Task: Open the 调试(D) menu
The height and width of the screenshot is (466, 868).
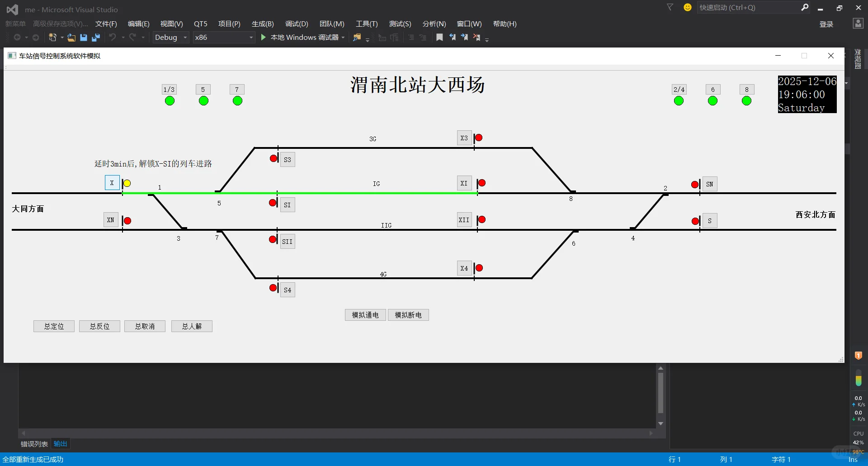Action: click(296, 24)
